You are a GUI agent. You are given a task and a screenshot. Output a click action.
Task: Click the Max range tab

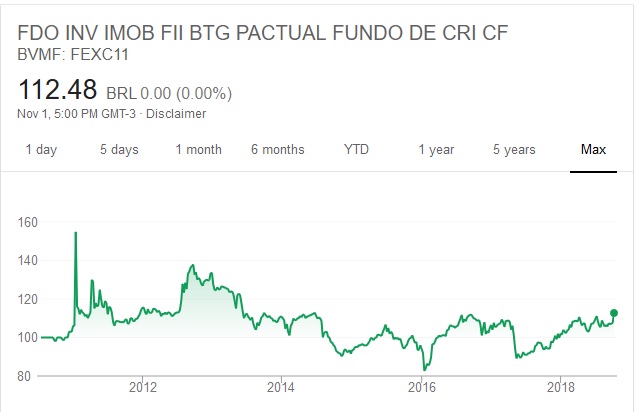pyautogui.click(x=593, y=150)
